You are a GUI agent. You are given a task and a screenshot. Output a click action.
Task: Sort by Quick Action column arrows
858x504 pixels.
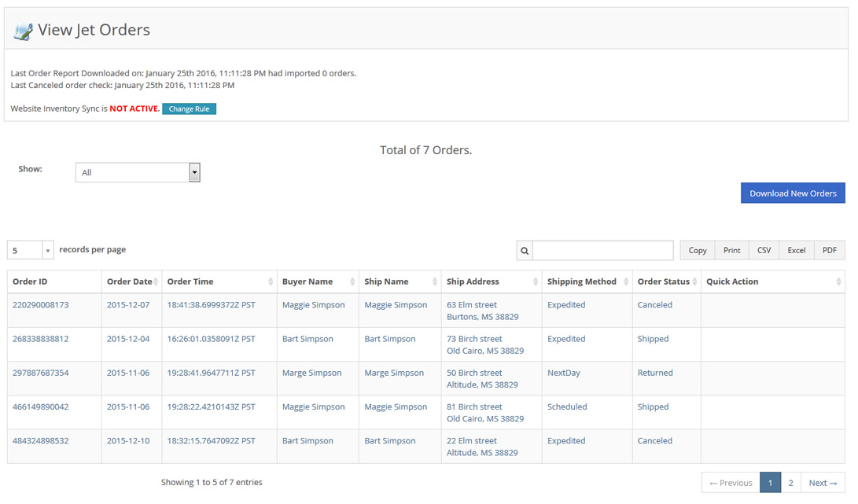pos(838,281)
